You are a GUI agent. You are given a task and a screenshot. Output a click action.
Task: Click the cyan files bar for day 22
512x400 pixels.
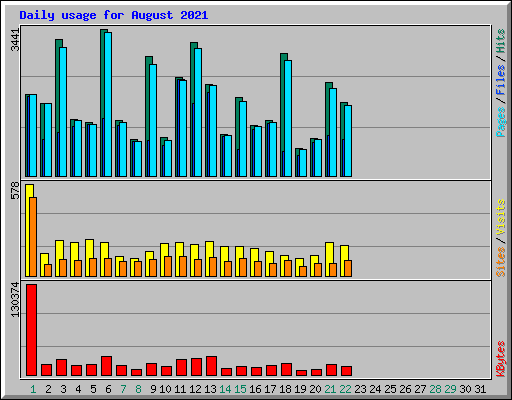[x=348, y=141]
